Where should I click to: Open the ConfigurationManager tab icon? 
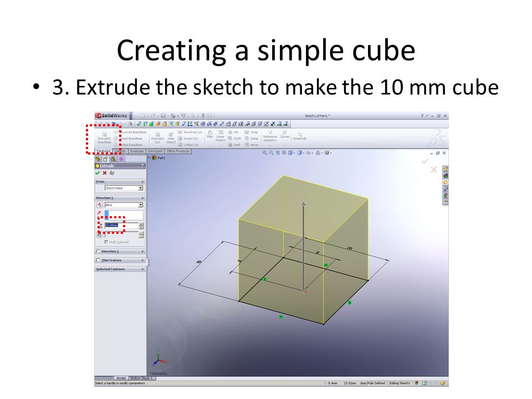(x=113, y=159)
